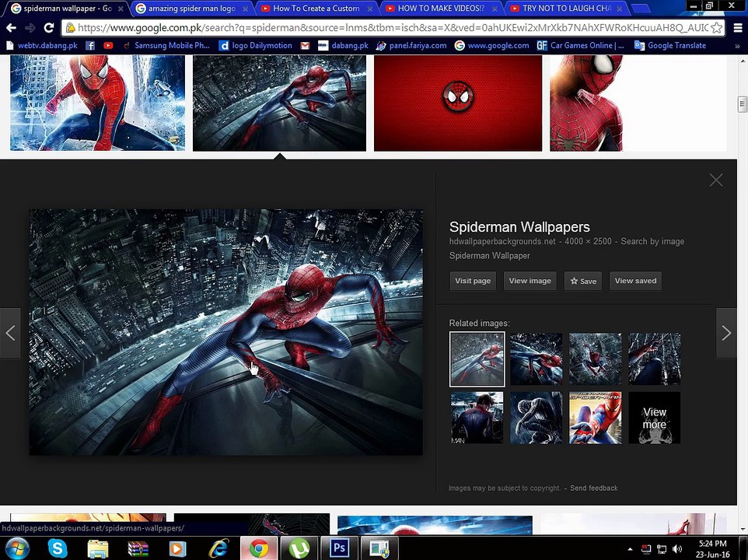748x560 pixels.
Task: Open Samsung Mobile Ph... bookmark
Action: [166, 46]
